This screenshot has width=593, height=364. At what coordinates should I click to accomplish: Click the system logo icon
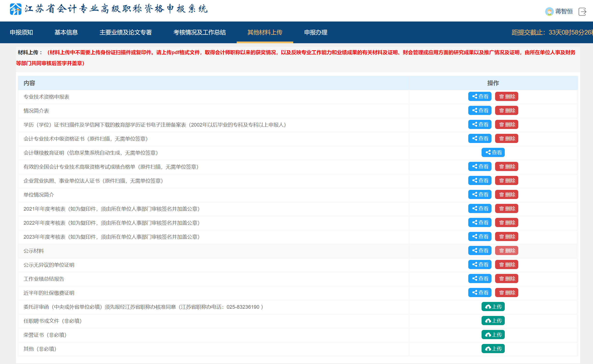(15, 9)
